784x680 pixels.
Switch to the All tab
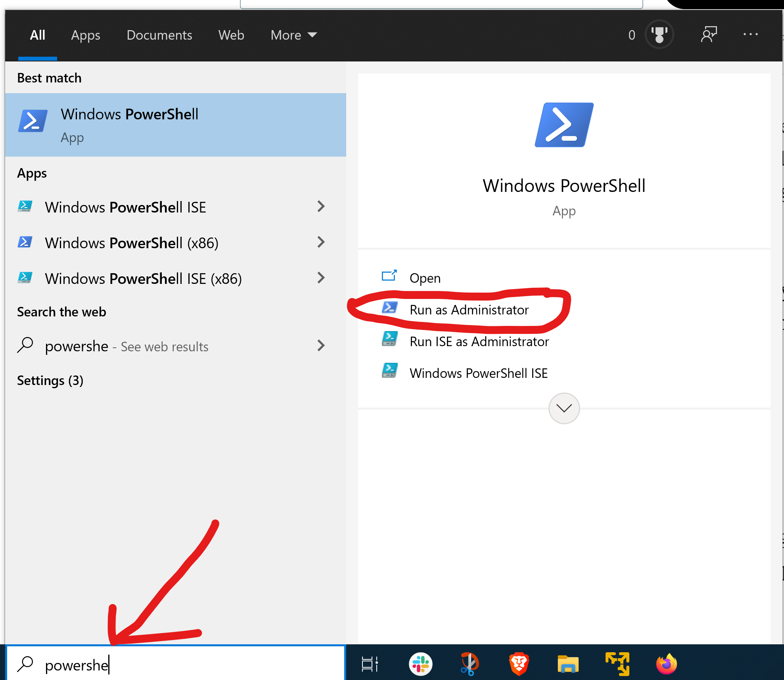[38, 35]
